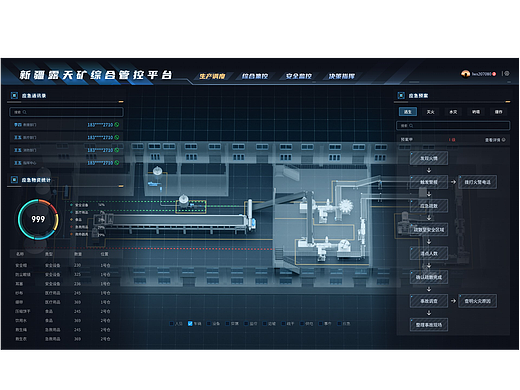The image size is (520, 390).
Task: Focus the 应急通讯录 search field
Action: (66, 112)
